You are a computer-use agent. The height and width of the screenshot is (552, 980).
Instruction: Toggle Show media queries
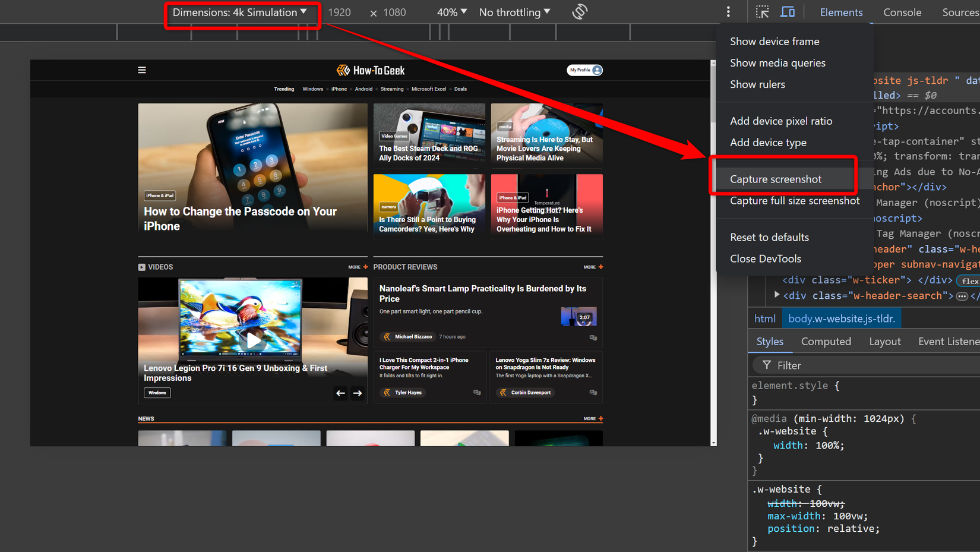click(x=777, y=62)
